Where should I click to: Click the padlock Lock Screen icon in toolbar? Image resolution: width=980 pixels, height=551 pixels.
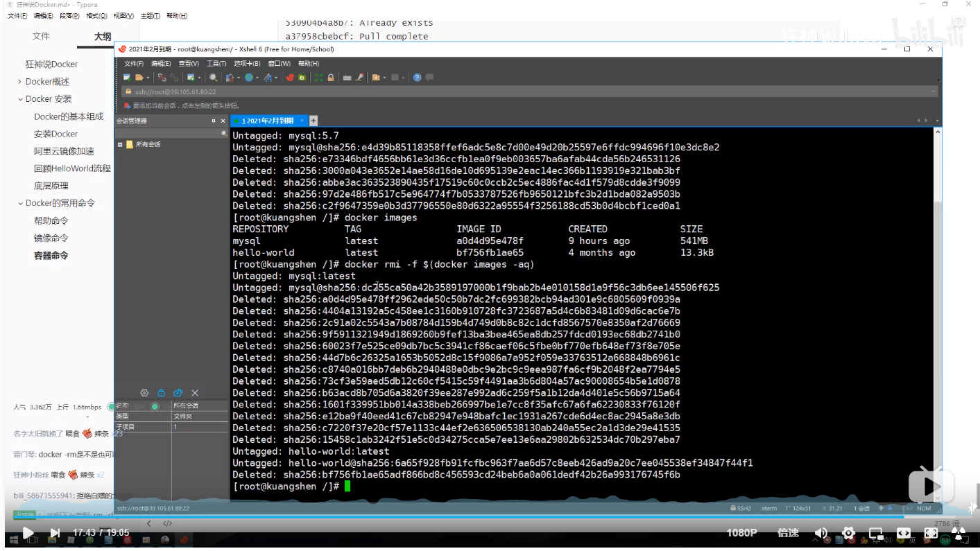330,78
